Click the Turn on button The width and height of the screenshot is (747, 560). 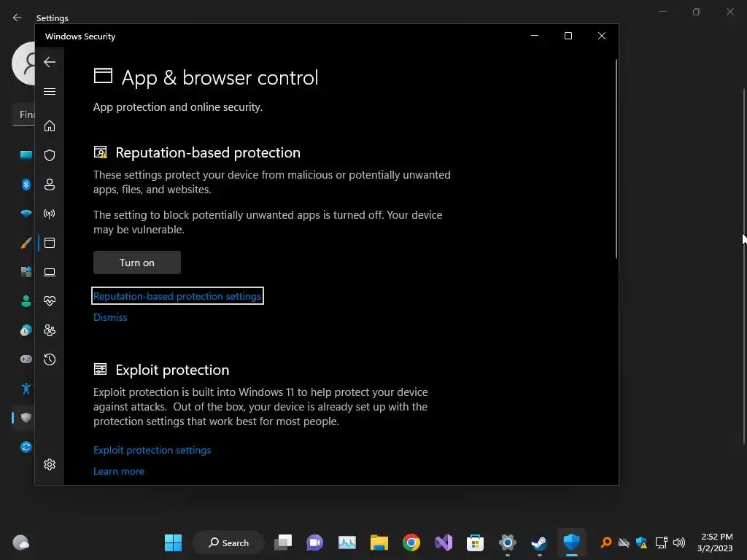137,262
